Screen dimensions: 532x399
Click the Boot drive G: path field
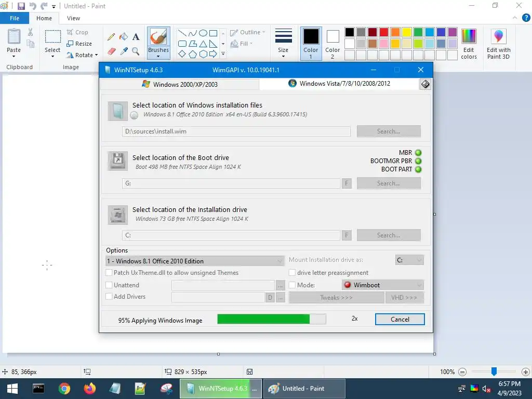[x=231, y=183]
